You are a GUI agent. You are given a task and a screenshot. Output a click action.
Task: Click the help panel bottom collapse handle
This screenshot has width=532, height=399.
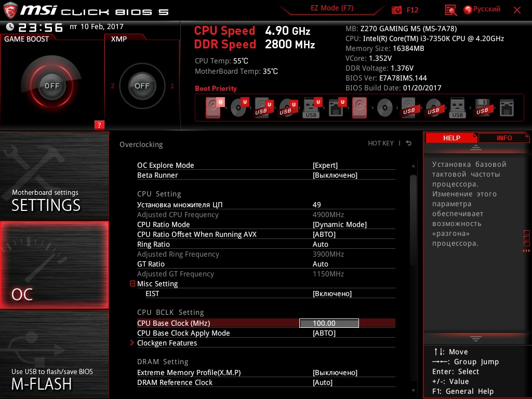click(x=475, y=338)
